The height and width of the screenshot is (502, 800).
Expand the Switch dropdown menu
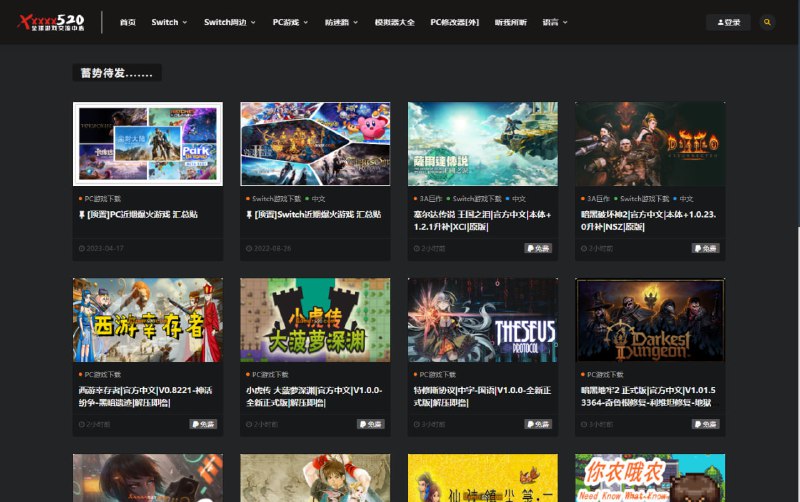point(169,22)
